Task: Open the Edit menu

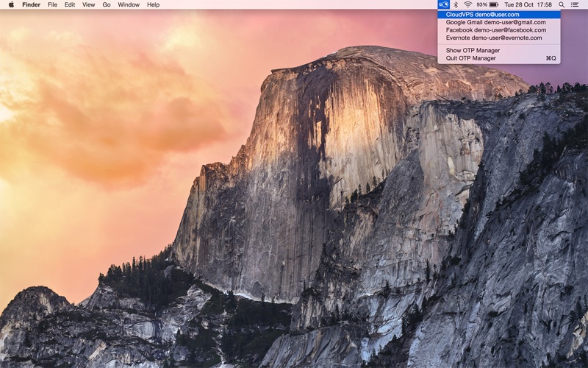Action: point(70,4)
